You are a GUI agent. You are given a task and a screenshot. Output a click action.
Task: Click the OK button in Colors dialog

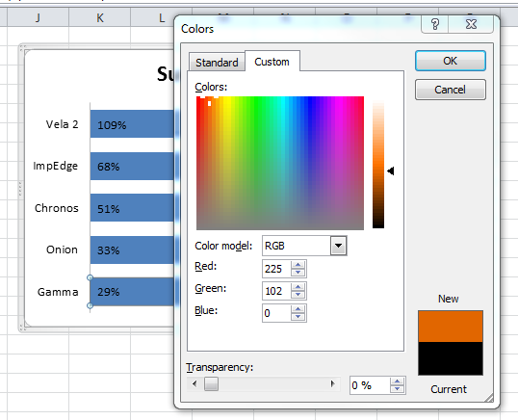point(451,61)
